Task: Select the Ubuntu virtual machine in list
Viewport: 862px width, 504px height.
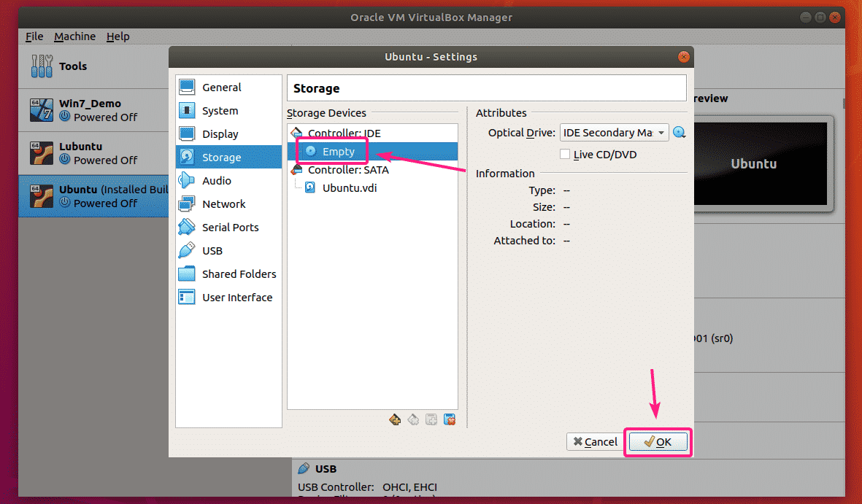Action: click(x=93, y=196)
